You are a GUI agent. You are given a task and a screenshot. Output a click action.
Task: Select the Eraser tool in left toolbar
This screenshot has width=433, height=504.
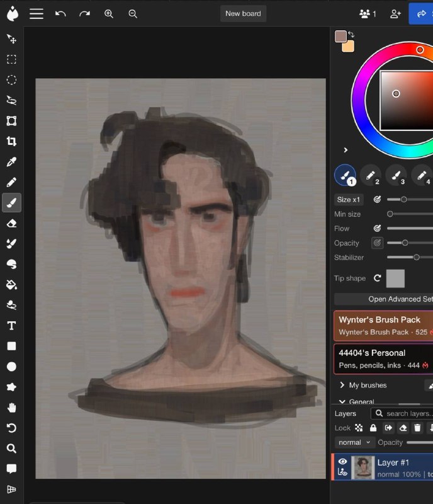pyautogui.click(x=11, y=223)
